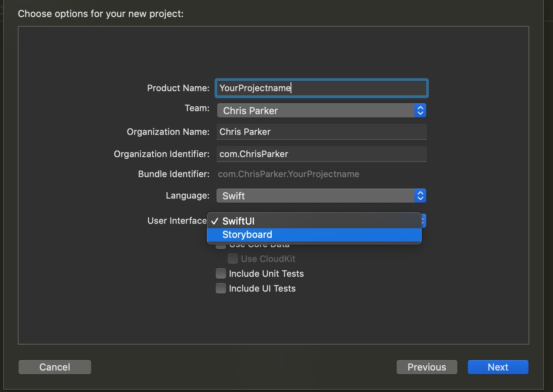Image resolution: width=553 pixels, height=392 pixels.
Task: Toggle the partially covered Use Core Data checkbox
Action: pyautogui.click(x=221, y=246)
